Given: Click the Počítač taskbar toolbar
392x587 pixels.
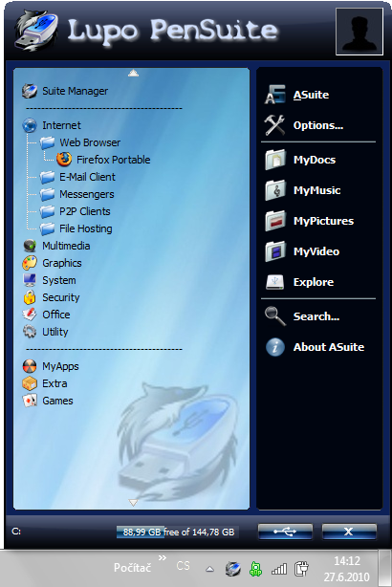Looking at the screenshot, I should [132, 568].
